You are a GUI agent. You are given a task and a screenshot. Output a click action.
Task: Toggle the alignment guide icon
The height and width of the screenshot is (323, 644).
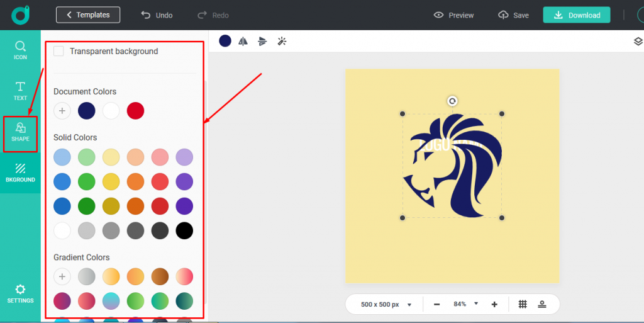point(542,305)
